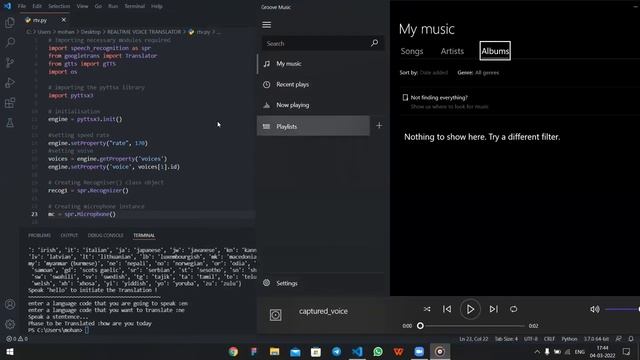Skip to previous track

pyautogui.click(x=447, y=309)
